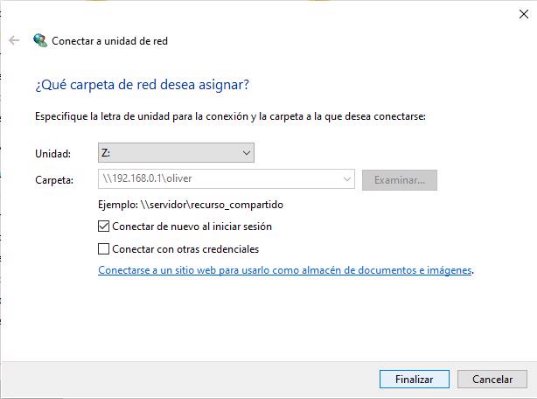Image resolution: width=537 pixels, height=399 pixels.
Task: Click the Cancelar button
Action: pos(492,379)
